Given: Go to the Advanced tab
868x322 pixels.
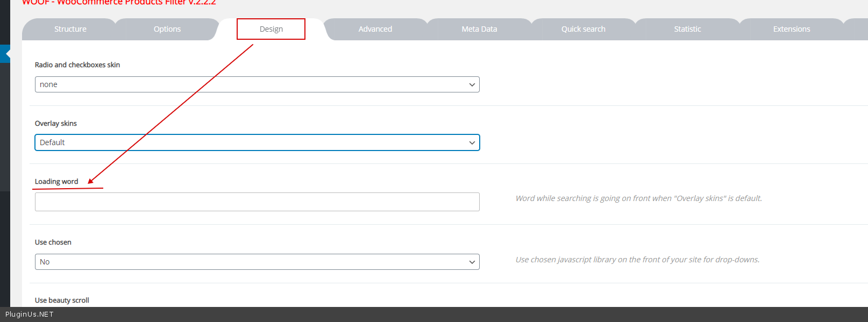Looking at the screenshot, I should click(375, 29).
